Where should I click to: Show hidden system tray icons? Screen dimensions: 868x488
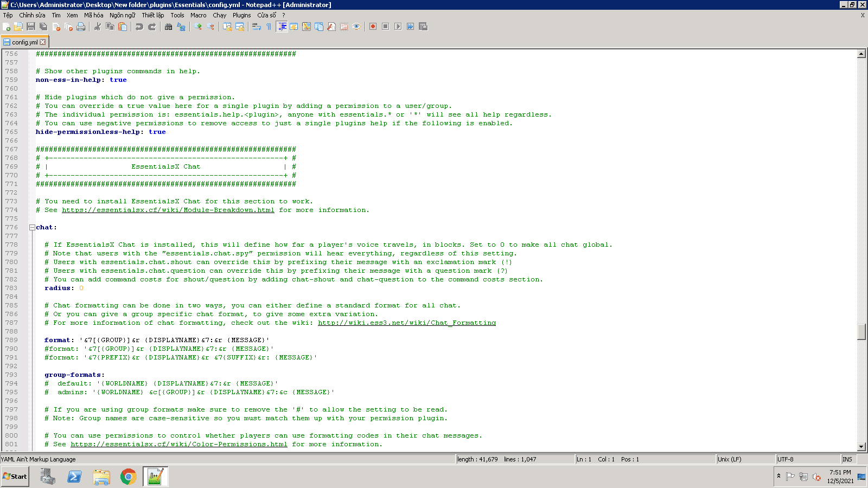(x=778, y=476)
